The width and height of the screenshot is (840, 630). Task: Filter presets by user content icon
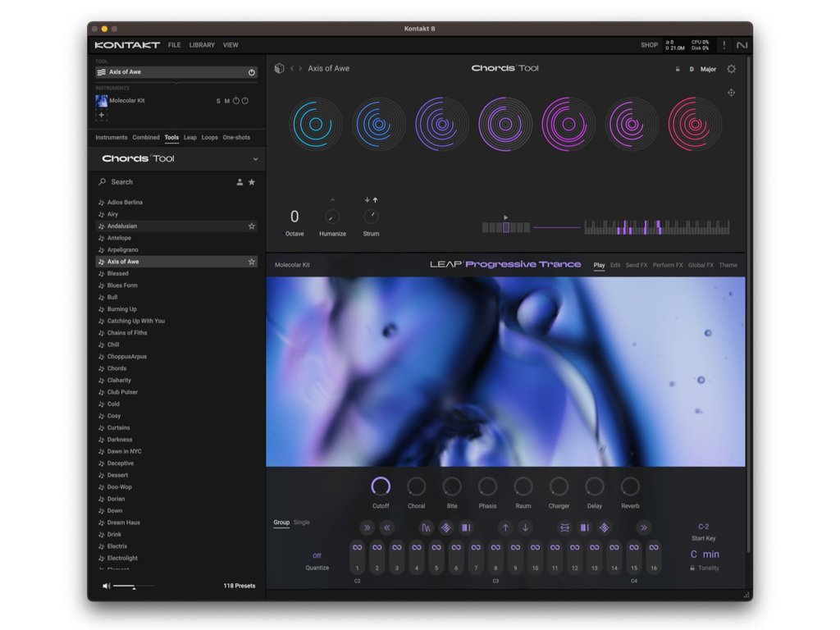click(240, 182)
